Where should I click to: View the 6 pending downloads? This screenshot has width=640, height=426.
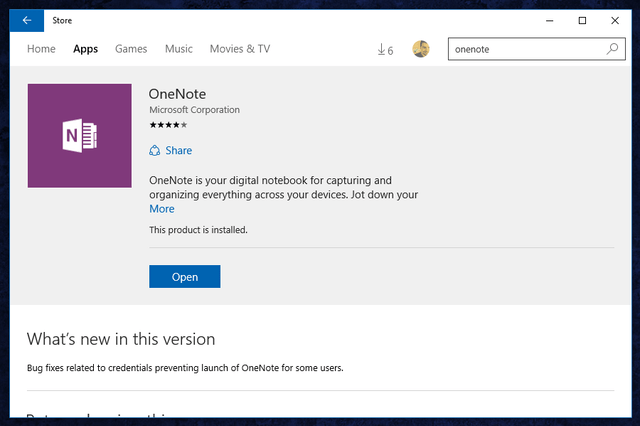tap(385, 50)
